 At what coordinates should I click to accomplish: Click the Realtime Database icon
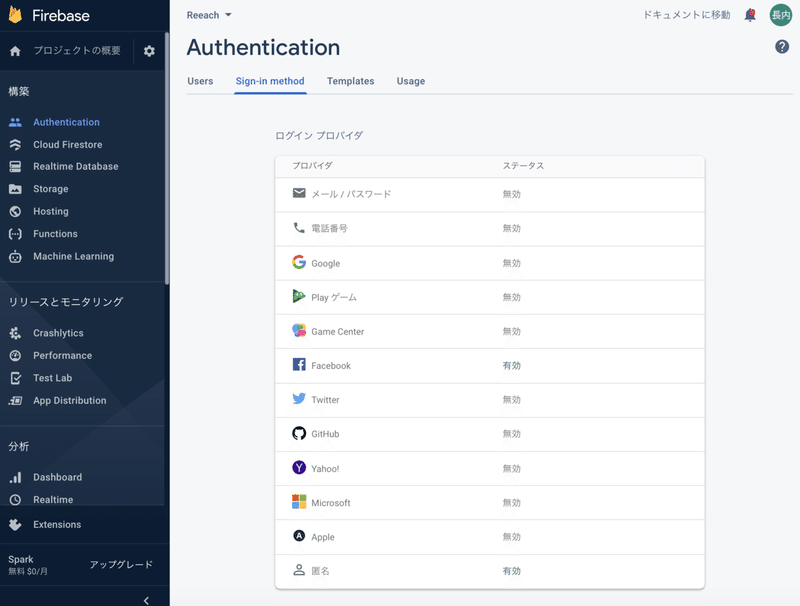[15, 166]
